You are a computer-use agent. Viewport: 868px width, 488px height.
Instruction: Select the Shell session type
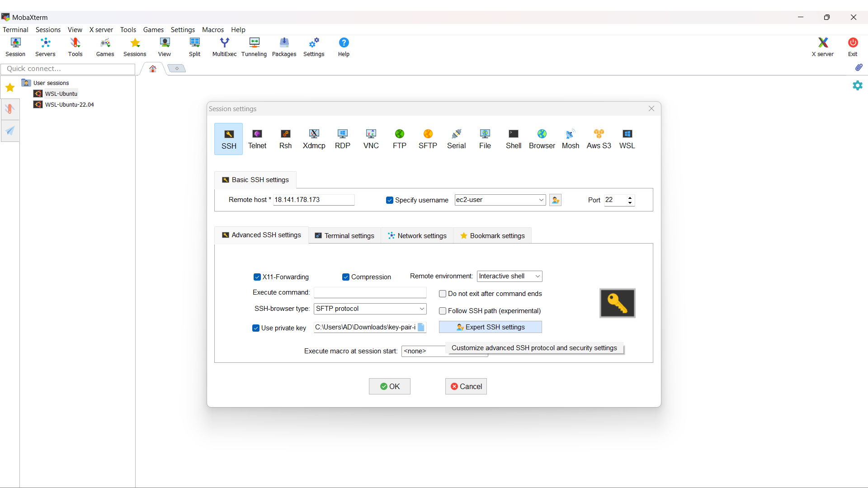point(513,139)
